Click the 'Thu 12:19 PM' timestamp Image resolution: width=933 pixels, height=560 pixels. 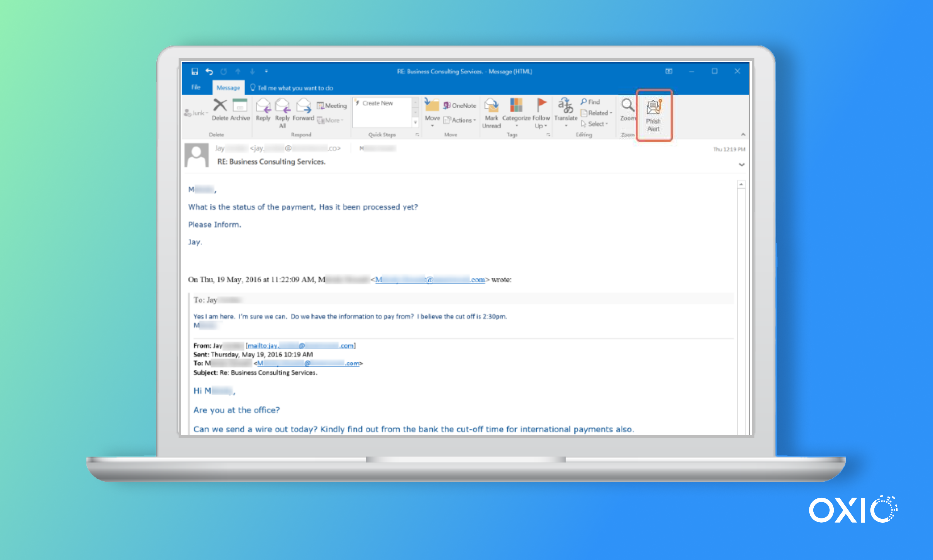(729, 149)
